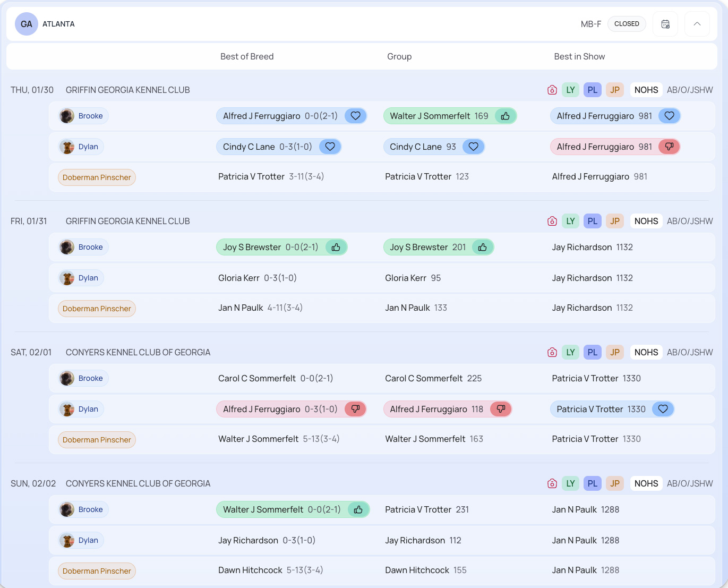Click NOHS button on Friday 01/31 row
Viewport: 728px width, 588px height.
click(x=646, y=221)
